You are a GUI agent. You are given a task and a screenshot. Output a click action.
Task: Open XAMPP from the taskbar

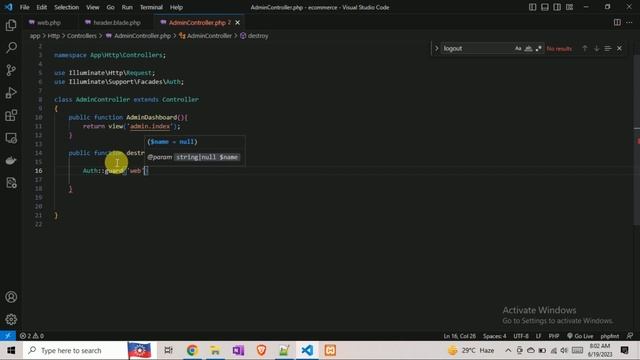point(330,350)
